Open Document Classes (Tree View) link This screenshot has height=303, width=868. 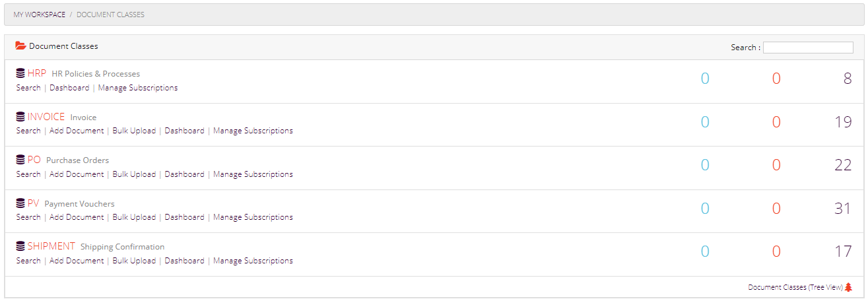coord(795,287)
